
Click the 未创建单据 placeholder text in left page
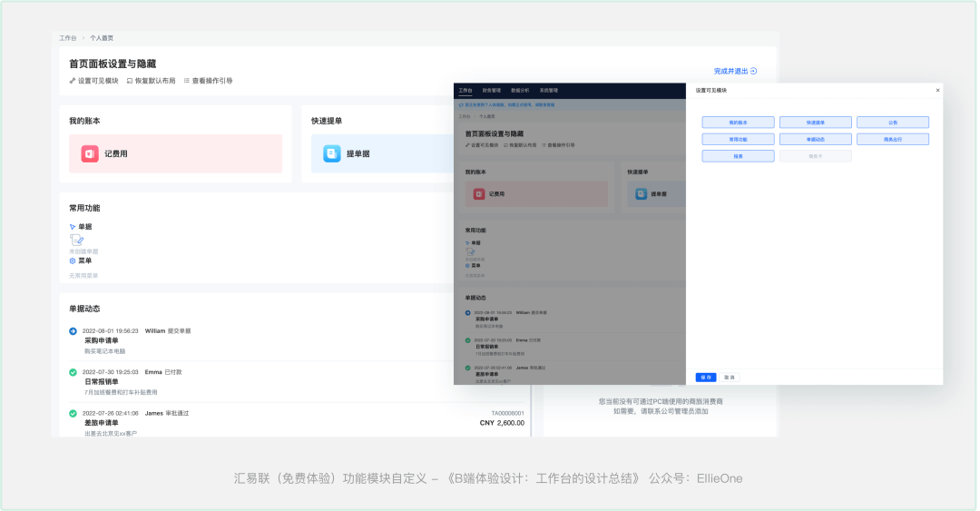click(83, 251)
